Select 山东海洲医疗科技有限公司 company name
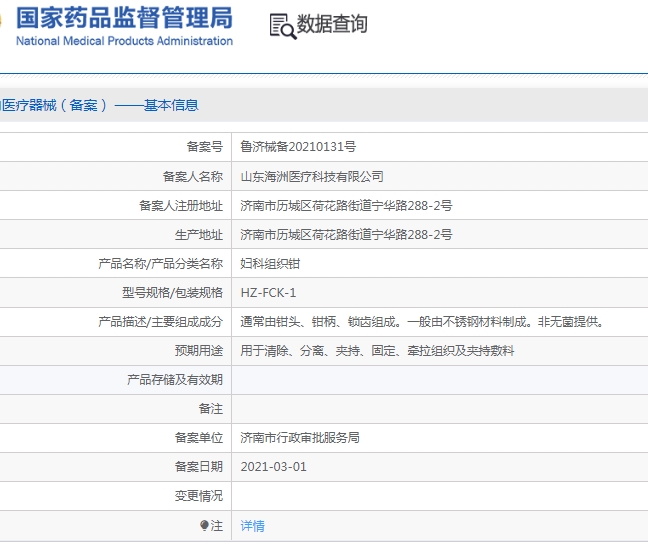The width and height of the screenshot is (648, 551). click(x=312, y=177)
